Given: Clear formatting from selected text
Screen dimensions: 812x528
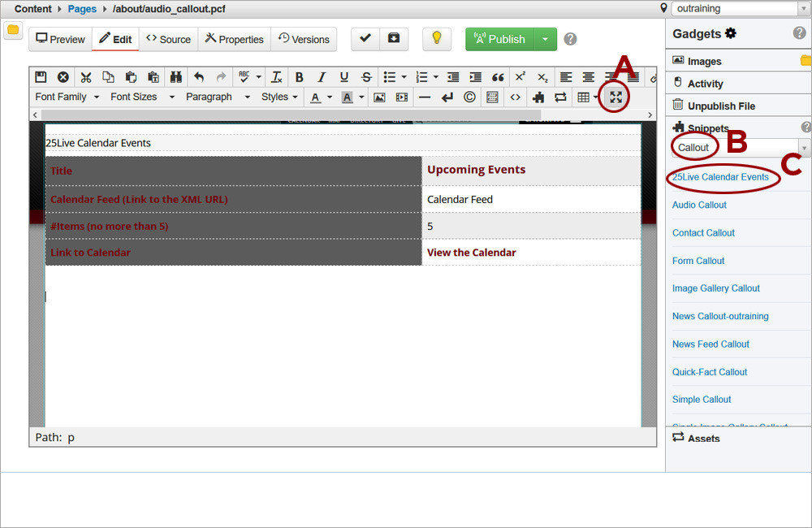Looking at the screenshot, I should coord(277,77).
